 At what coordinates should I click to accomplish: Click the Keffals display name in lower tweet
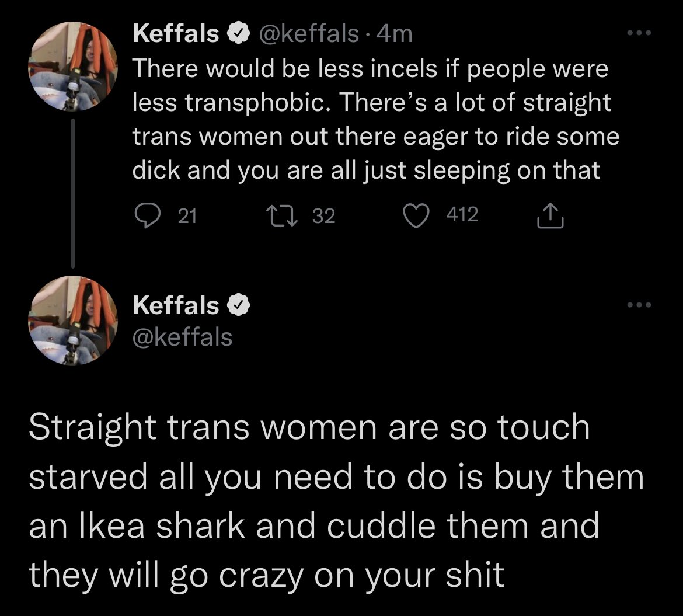click(176, 305)
